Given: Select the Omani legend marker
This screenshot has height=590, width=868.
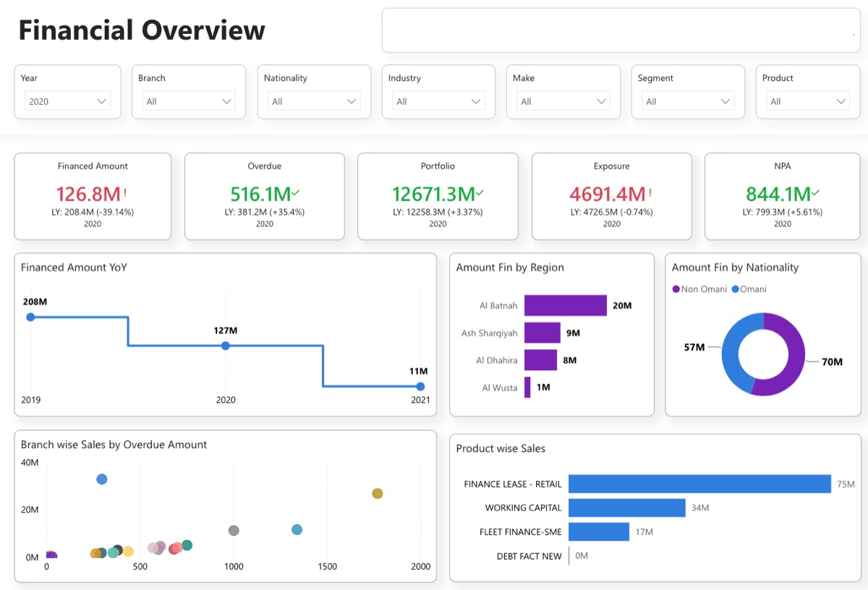Looking at the screenshot, I should tap(735, 289).
